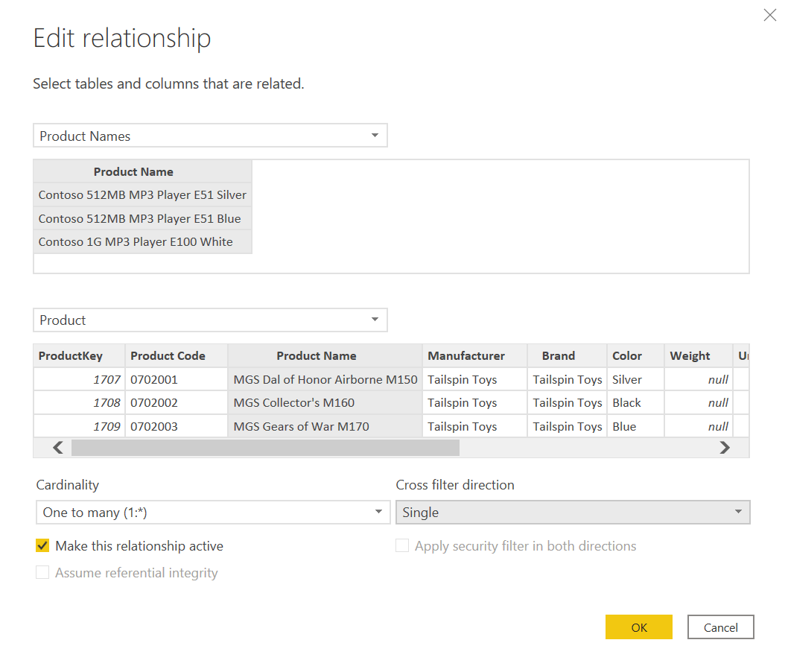
Task: Click MGS Collector's M160 cell
Action: 325,402
